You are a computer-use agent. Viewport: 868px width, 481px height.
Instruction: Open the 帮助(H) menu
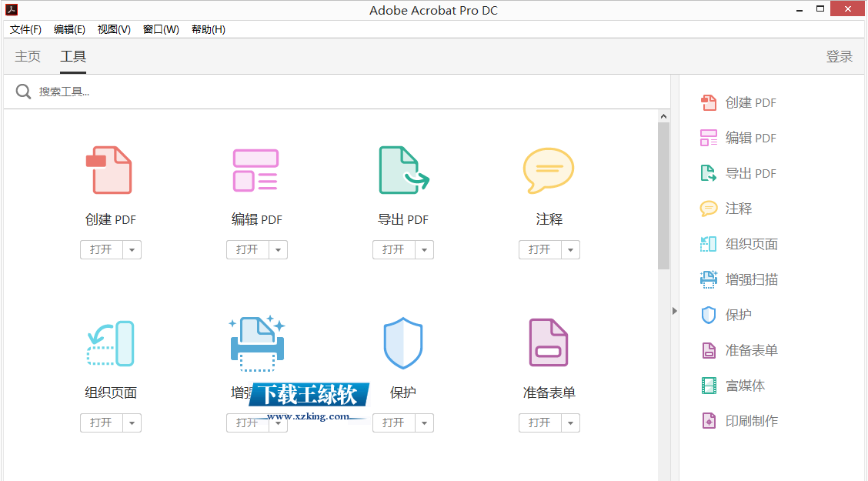pyautogui.click(x=208, y=29)
